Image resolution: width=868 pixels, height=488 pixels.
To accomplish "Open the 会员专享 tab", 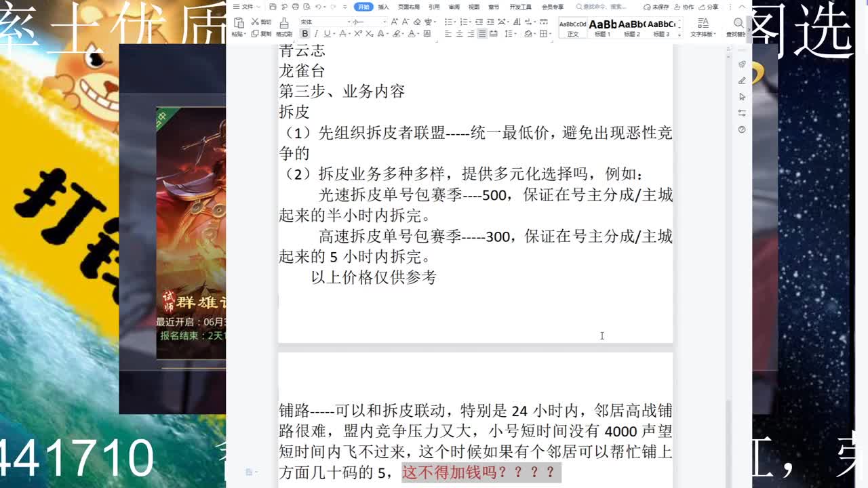I will pyautogui.click(x=553, y=7).
